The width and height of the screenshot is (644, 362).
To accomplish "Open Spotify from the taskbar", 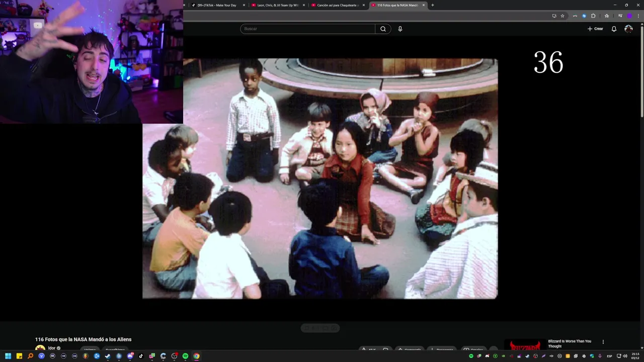I will (x=185, y=356).
